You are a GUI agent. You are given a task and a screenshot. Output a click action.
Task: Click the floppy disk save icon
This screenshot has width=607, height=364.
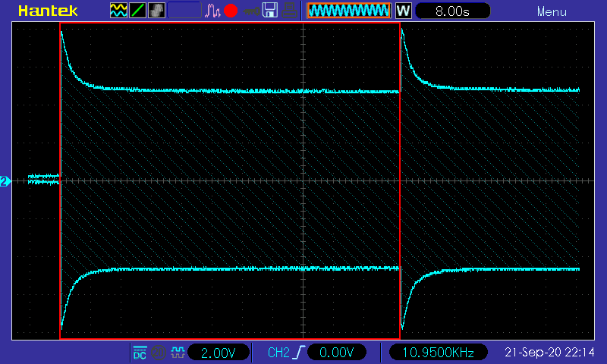point(270,10)
